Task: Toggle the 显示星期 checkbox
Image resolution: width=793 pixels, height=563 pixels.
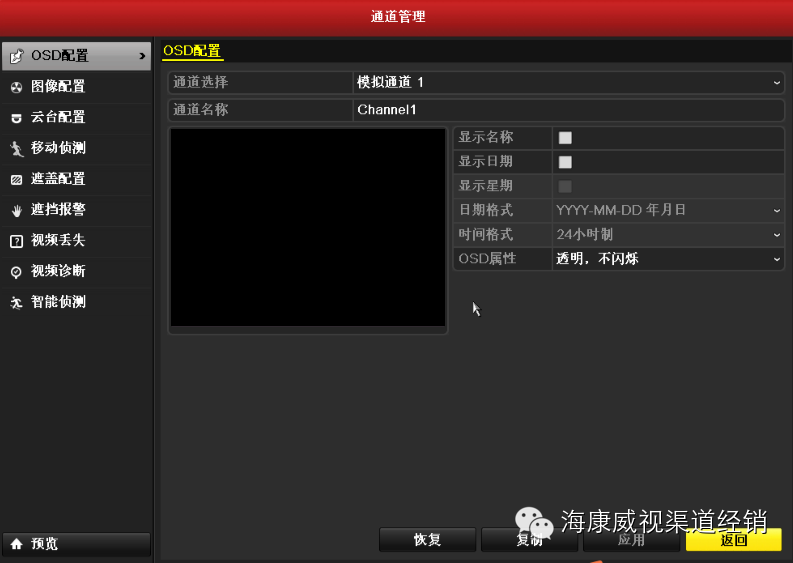Action: [x=565, y=186]
